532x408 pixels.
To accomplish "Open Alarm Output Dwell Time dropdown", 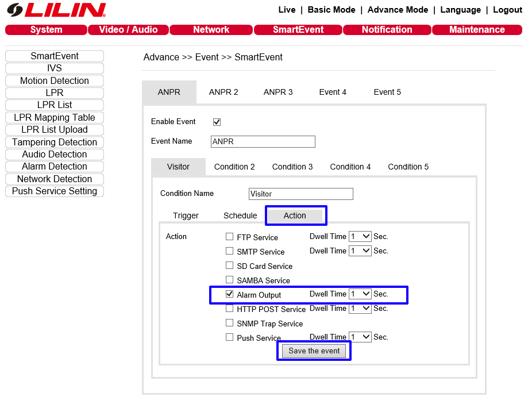I will coord(360,294).
